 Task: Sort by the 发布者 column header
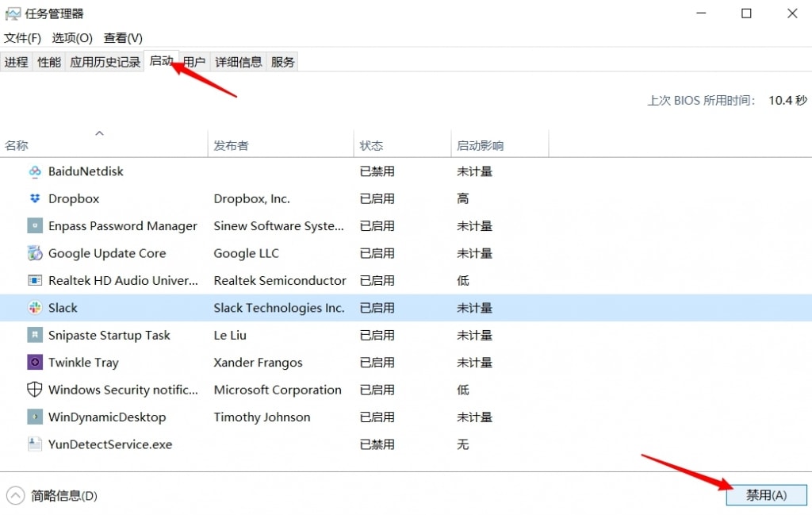[x=281, y=145]
